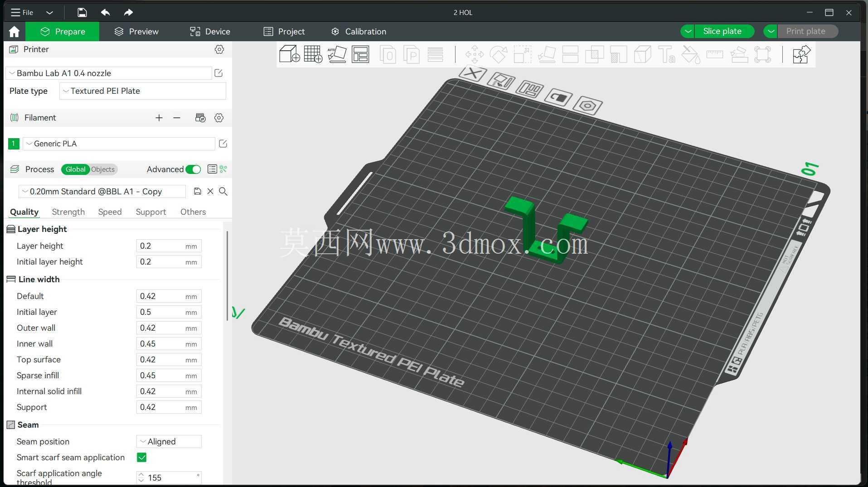Switch to the Calibration tab
Screen dimensions: 868x487
pos(359,32)
